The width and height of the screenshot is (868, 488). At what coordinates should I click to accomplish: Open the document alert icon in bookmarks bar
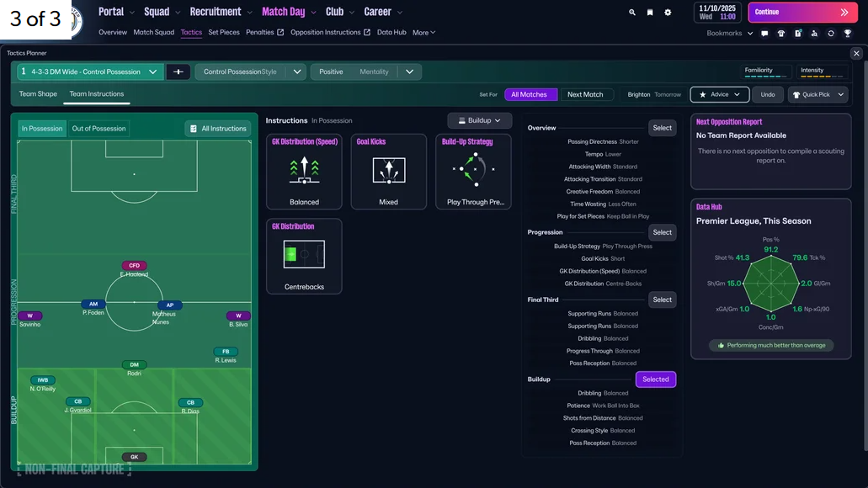click(x=797, y=33)
